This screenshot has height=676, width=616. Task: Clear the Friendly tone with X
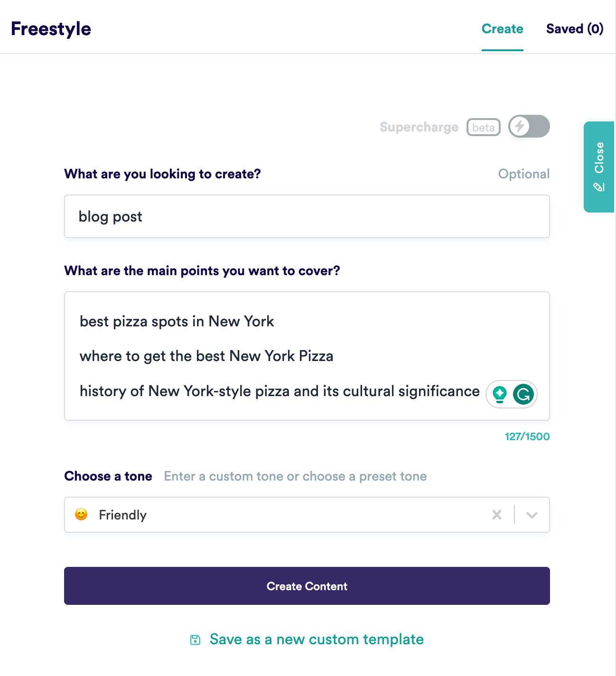click(497, 515)
